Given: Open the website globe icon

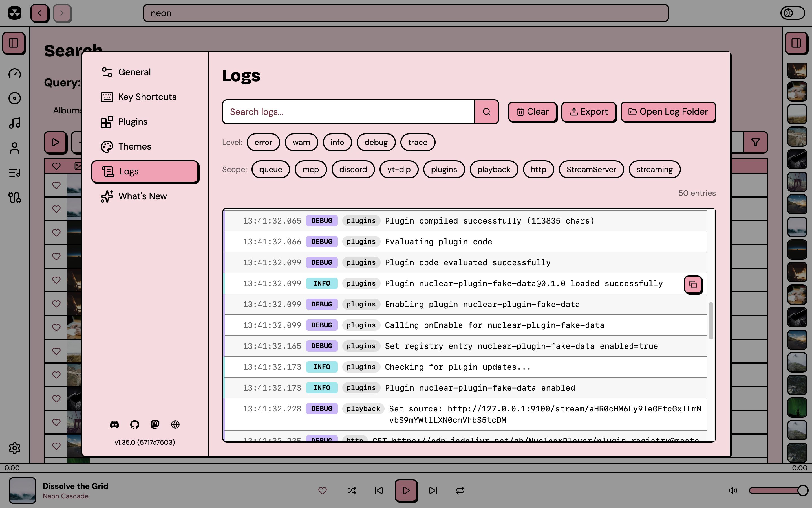Looking at the screenshot, I should (x=175, y=424).
